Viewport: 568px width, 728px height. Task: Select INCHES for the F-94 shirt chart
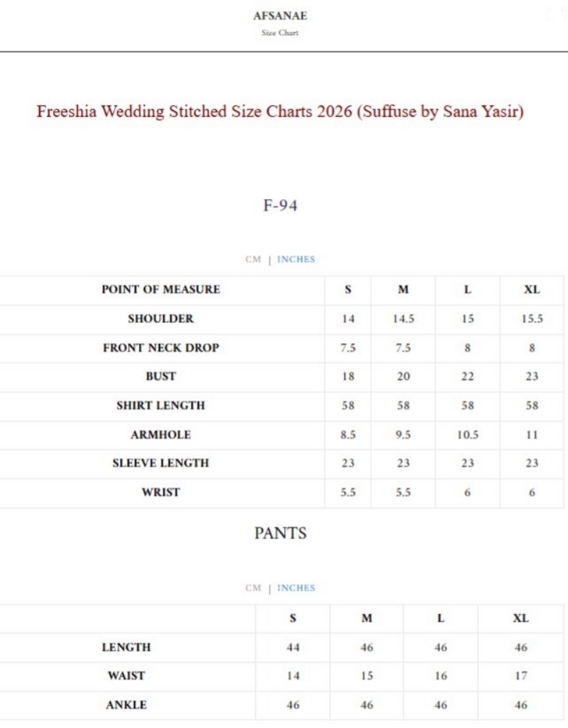pos(296,259)
